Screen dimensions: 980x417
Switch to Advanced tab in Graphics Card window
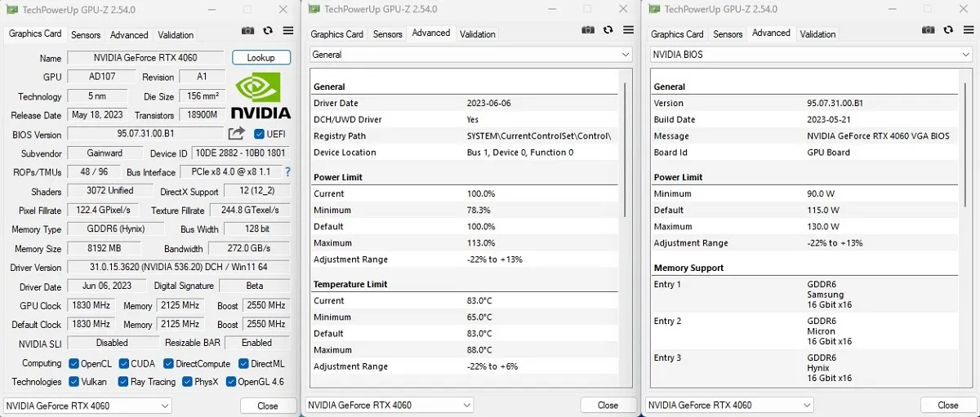[129, 35]
